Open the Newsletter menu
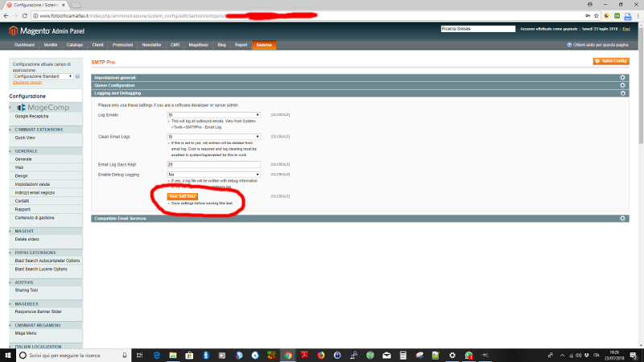Image resolution: width=644 pixels, height=362 pixels. tap(152, 45)
